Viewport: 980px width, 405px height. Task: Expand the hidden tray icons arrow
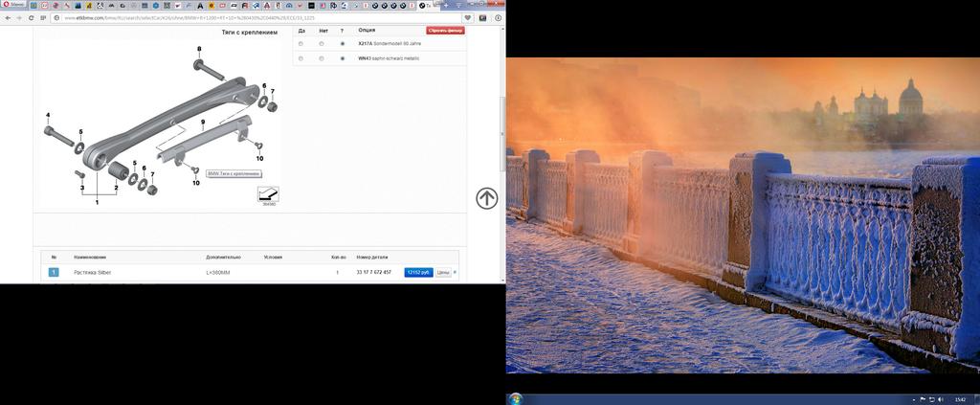(x=913, y=398)
